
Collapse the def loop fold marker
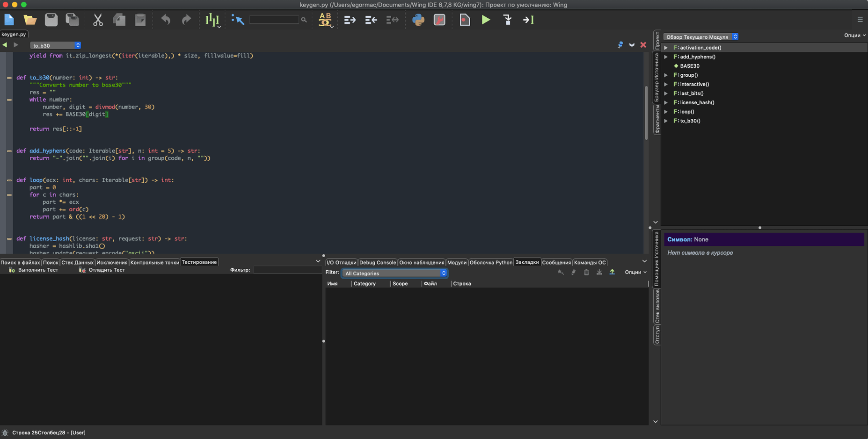coord(9,180)
